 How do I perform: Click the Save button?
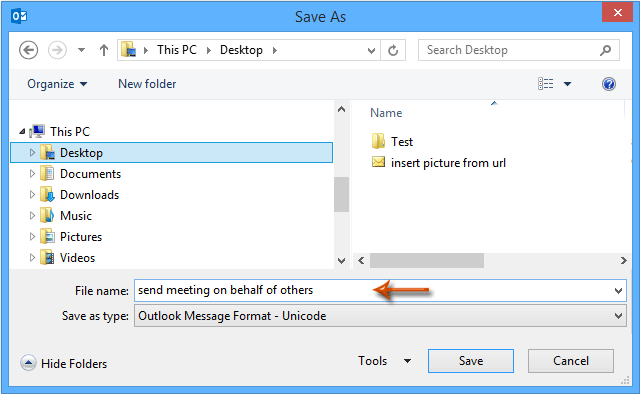[x=471, y=361]
